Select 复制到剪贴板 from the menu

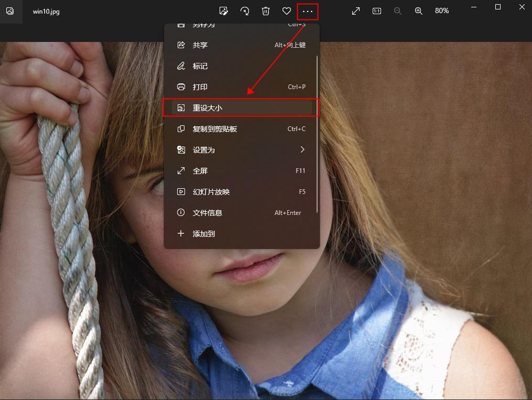pos(220,128)
